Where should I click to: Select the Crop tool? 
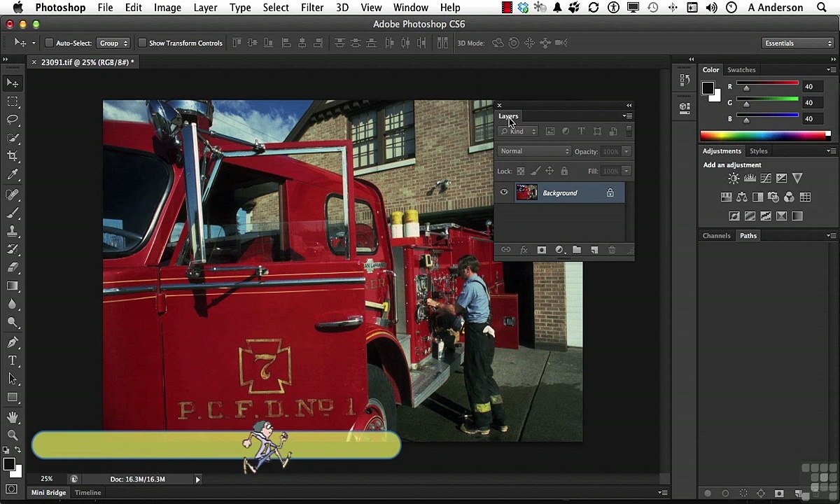pyautogui.click(x=13, y=156)
